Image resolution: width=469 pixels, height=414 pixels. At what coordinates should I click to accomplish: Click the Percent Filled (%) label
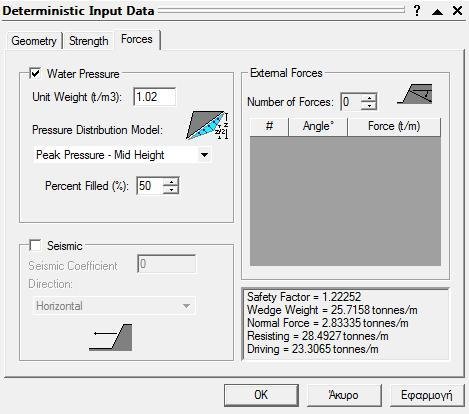pos(87,186)
